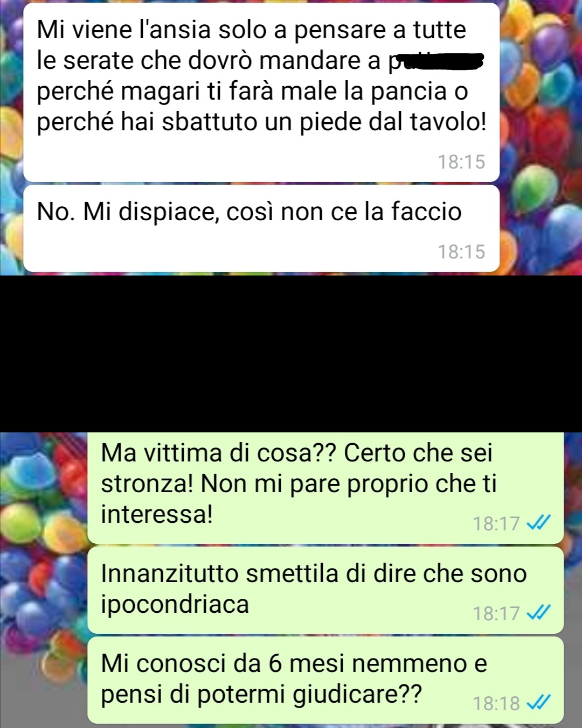Tap the 18:17 timestamp beside 'interessa!'
The height and width of the screenshot is (728, 582).
[496, 523]
